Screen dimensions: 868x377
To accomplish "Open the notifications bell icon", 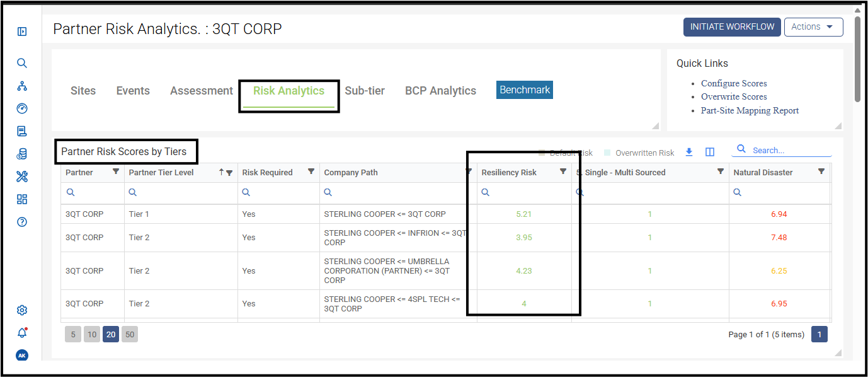I will tap(22, 333).
